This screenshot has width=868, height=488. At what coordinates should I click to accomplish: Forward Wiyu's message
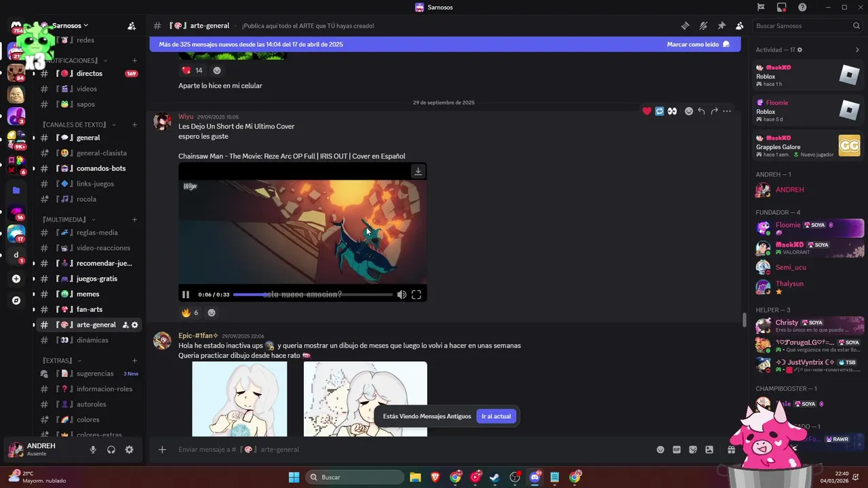714,111
